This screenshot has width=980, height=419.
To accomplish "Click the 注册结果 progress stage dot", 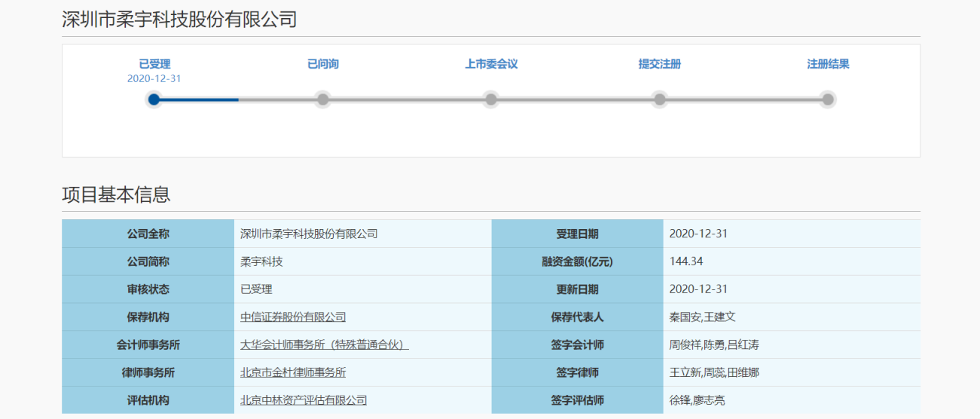I will tap(828, 99).
